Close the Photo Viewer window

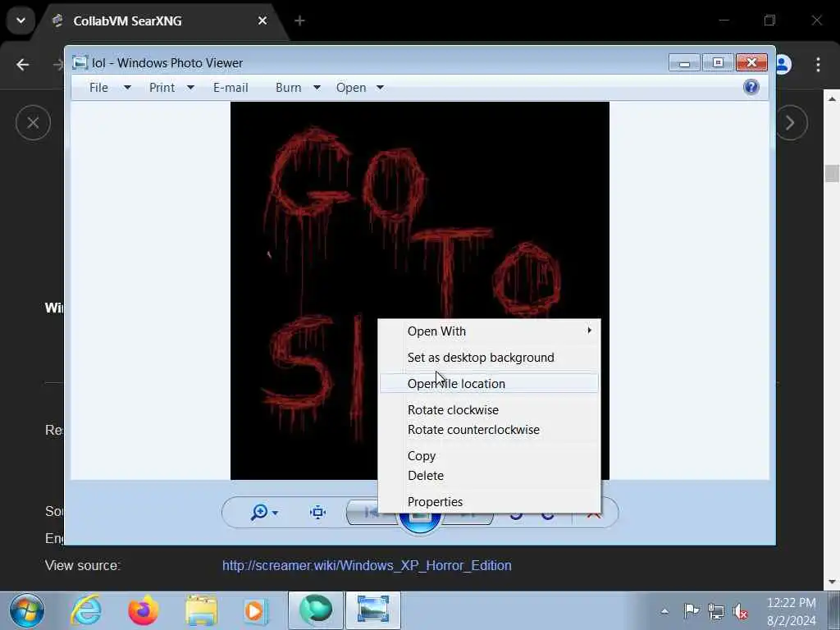[751, 63]
